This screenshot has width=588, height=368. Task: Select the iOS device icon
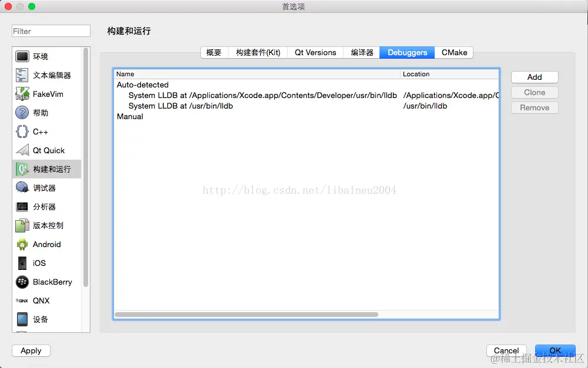pos(22,263)
